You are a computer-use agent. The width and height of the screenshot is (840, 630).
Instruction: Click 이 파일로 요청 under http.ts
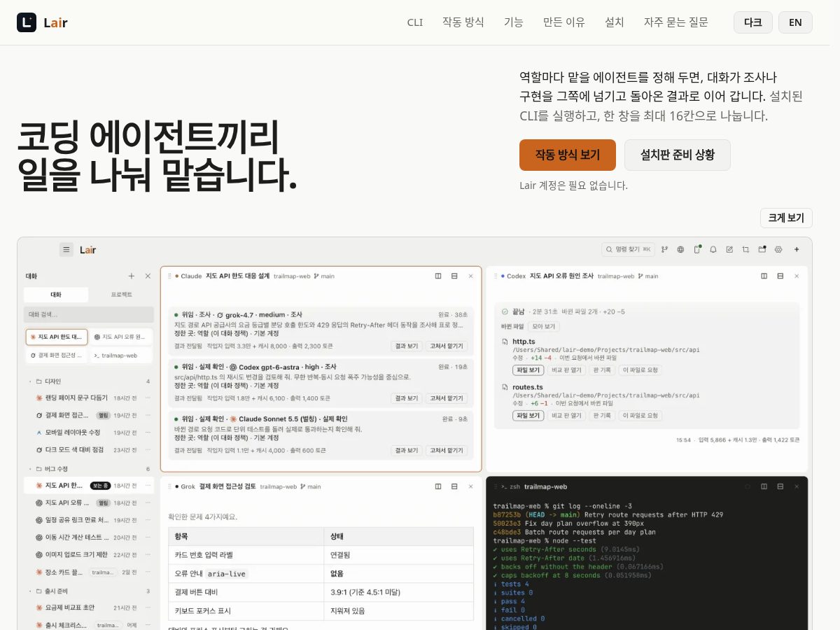640,370
